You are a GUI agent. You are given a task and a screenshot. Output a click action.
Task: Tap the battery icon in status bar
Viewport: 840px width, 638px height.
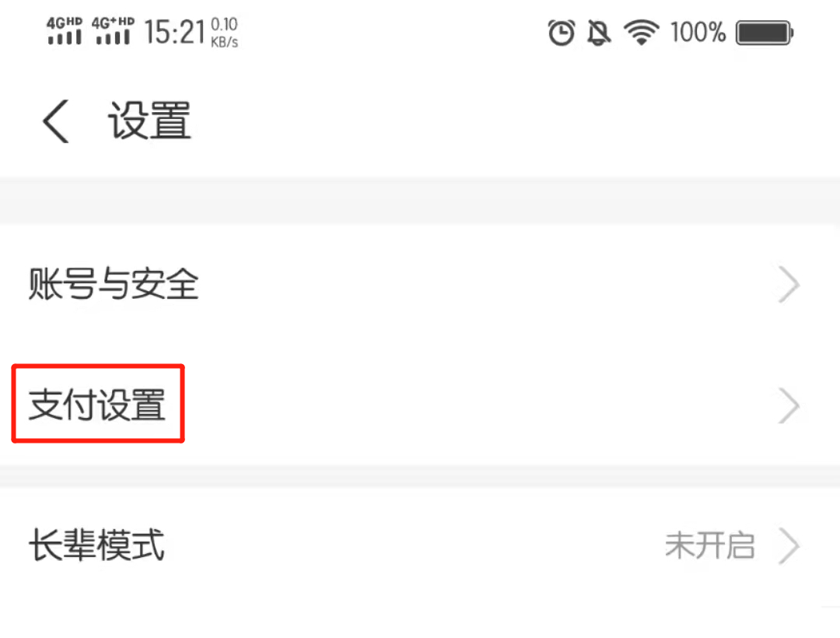point(765,33)
